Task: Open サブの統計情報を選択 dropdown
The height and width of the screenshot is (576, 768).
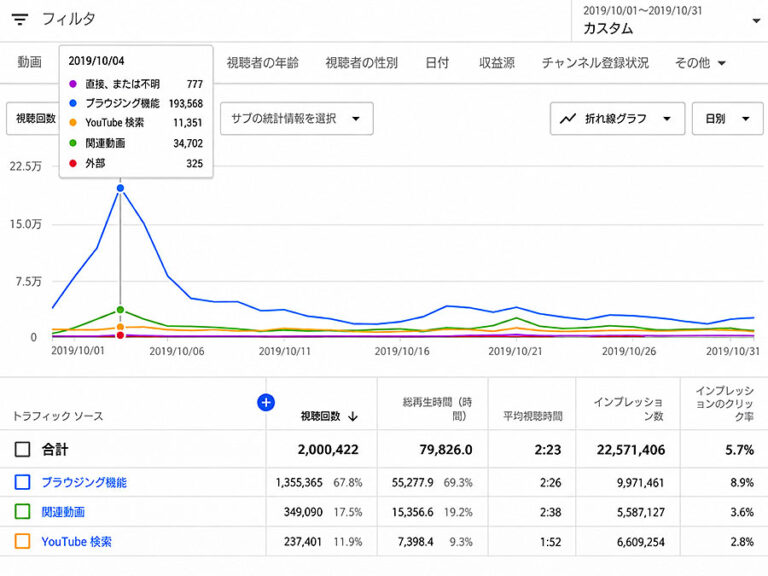Action: (296, 119)
